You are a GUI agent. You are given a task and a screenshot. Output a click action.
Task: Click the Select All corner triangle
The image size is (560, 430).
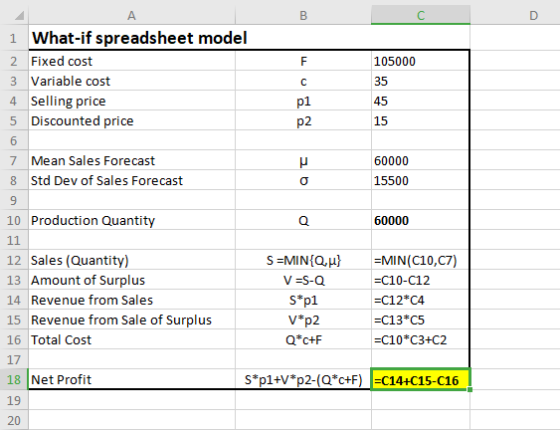point(19,16)
